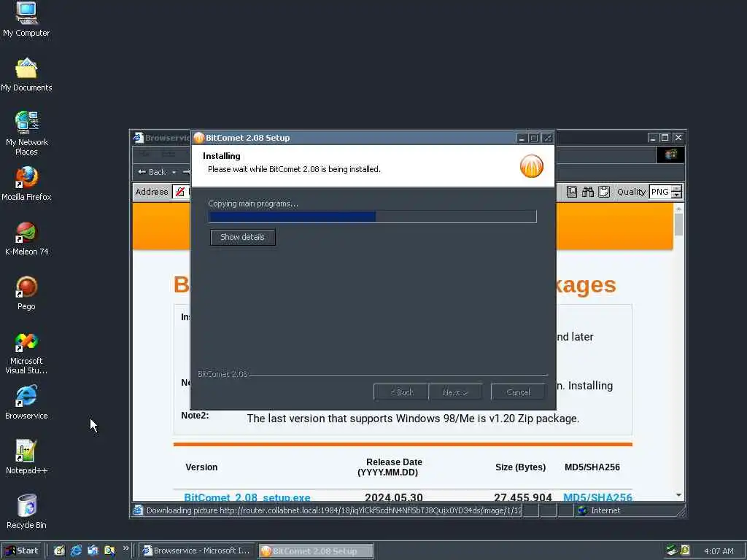Expand more quick launch items chevron
Screen dimensions: 747x560
coord(125,548)
